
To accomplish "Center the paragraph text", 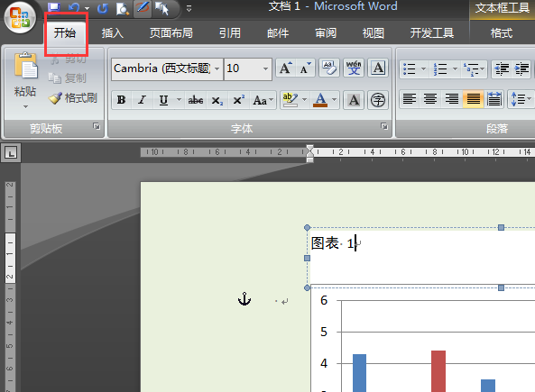I will pos(430,99).
